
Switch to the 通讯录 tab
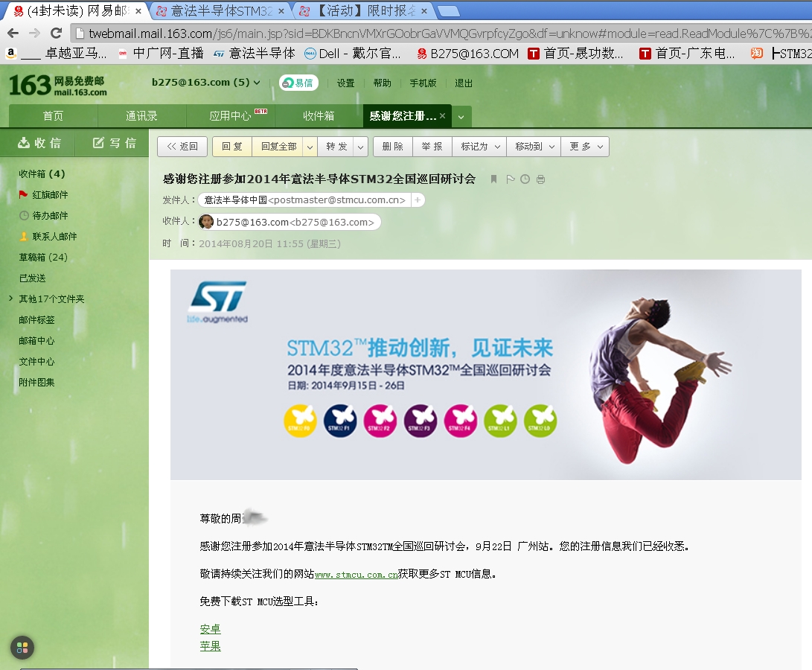tap(141, 115)
